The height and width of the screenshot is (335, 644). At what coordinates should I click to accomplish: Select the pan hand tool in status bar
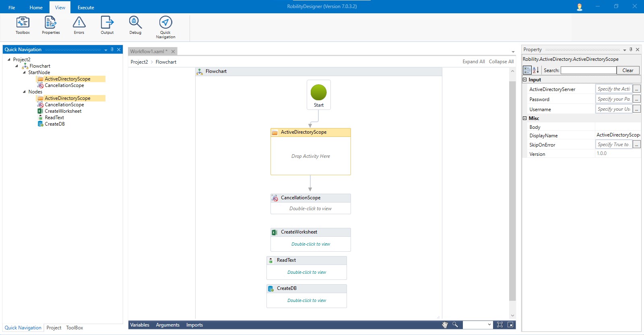445,325
